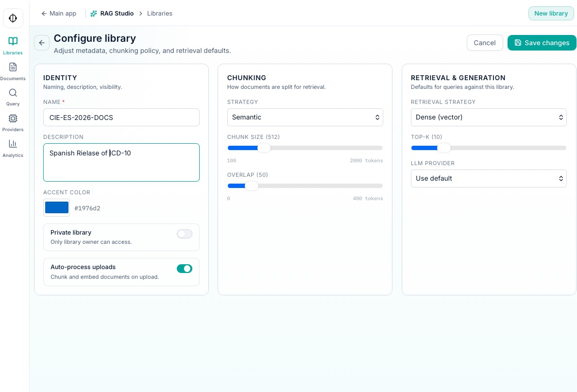Viewport: 577px width, 392px height.
Task: Open the Query panel from the sidebar
Action: click(13, 96)
